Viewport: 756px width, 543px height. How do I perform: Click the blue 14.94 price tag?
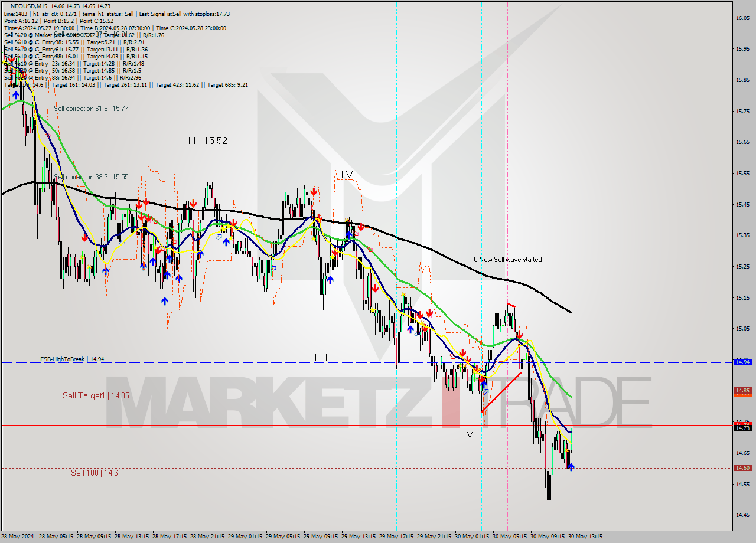pos(742,362)
